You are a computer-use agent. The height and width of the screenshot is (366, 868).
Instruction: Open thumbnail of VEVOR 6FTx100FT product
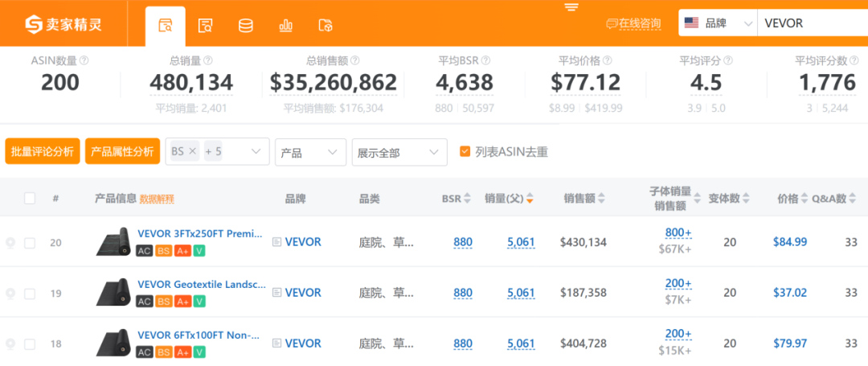pos(113,343)
